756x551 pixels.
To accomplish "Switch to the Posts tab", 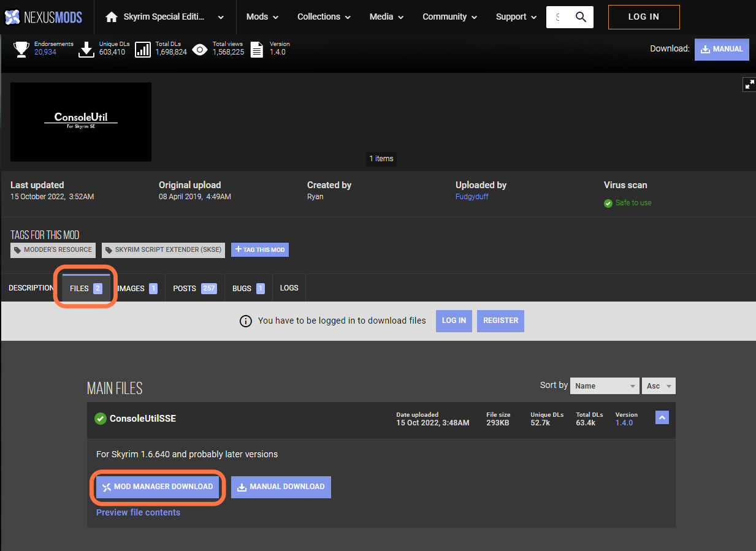I will click(x=195, y=288).
